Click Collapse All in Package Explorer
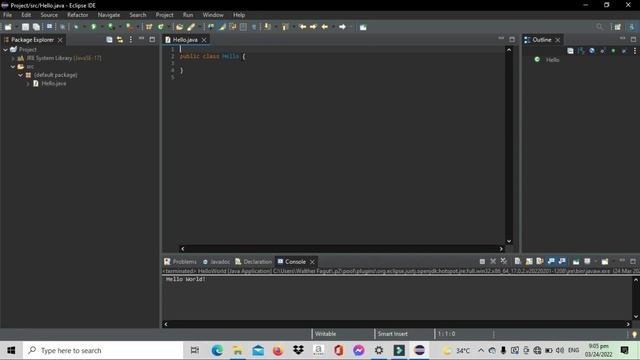This screenshot has width=640, height=360. click(x=109, y=40)
